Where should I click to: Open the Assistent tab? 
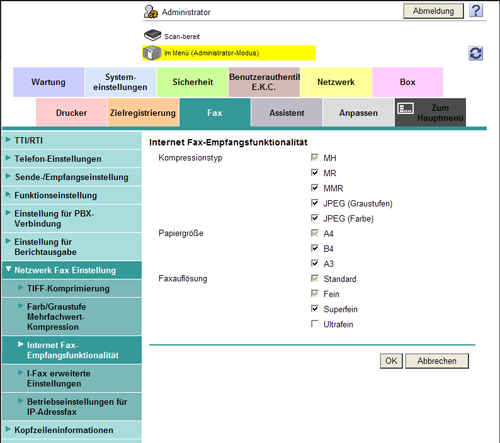pyautogui.click(x=287, y=113)
